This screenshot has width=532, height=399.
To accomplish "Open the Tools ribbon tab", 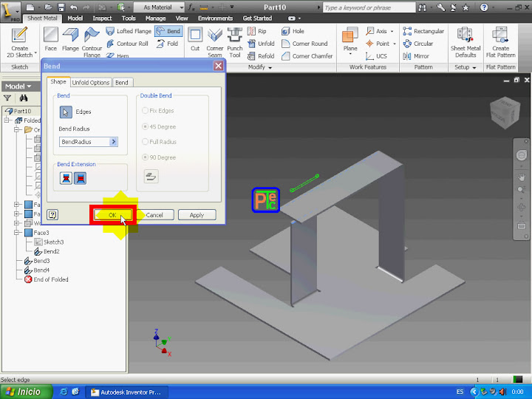I will (129, 18).
